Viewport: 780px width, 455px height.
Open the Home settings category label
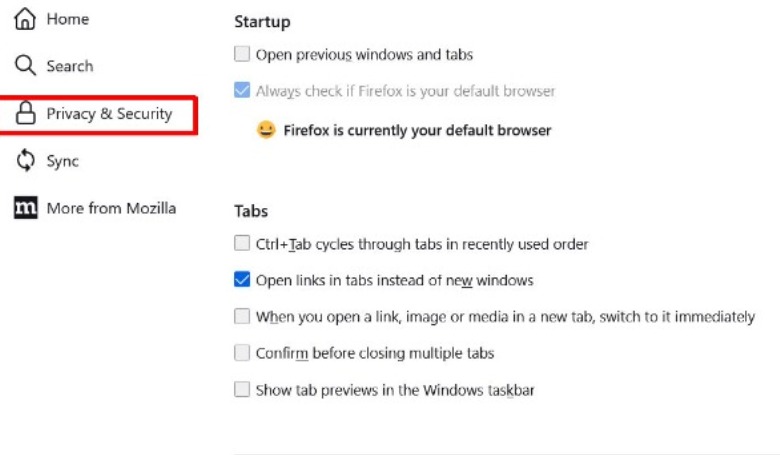pyautogui.click(x=67, y=19)
